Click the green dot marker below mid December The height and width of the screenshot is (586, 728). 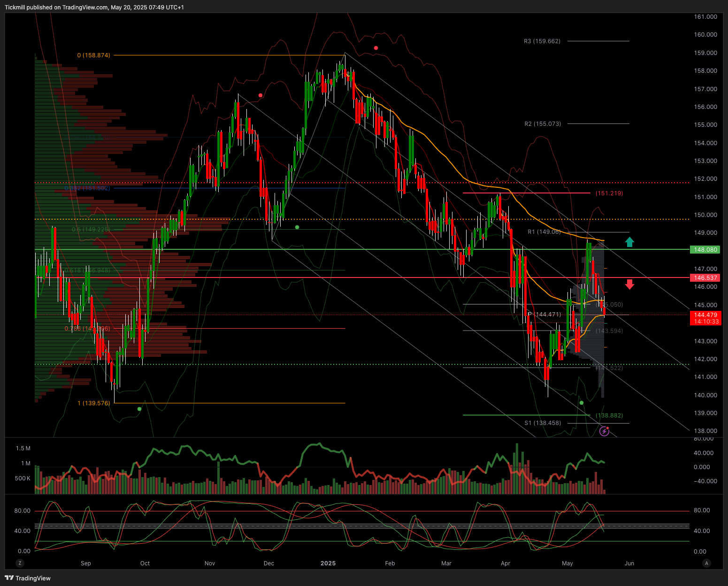(297, 227)
